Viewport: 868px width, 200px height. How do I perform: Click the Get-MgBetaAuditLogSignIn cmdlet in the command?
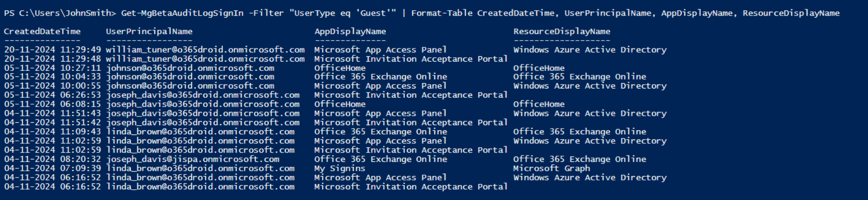(182, 13)
